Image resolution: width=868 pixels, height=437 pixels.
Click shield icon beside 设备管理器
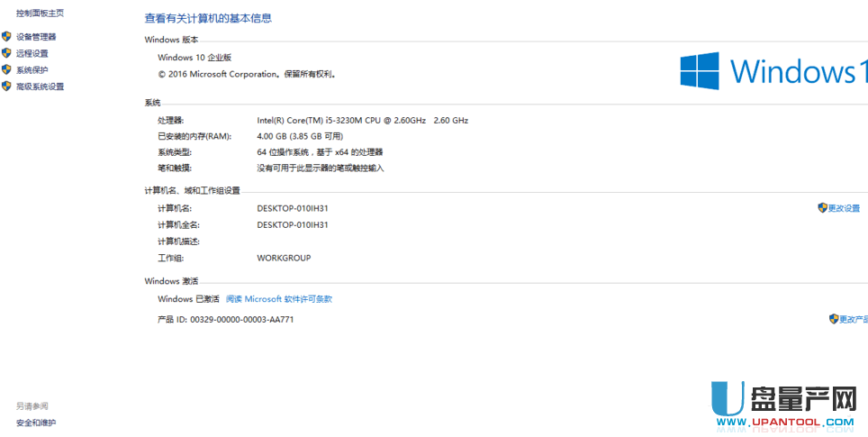tap(6, 37)
